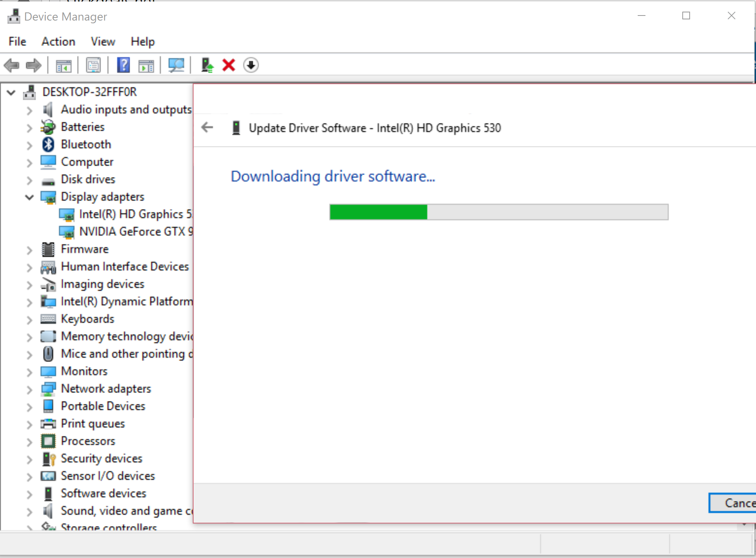This screenshot has width=756, height=558.
Task: Expand the Network adapters category
Action: tap(29, 389)
